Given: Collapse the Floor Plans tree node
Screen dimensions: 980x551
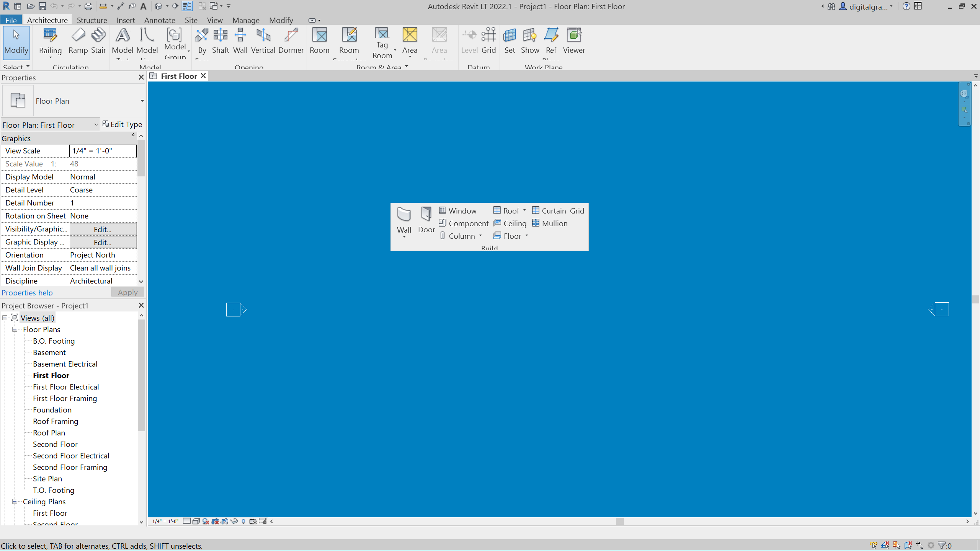Looking at the screenshot, I should [x=15, y=329].
